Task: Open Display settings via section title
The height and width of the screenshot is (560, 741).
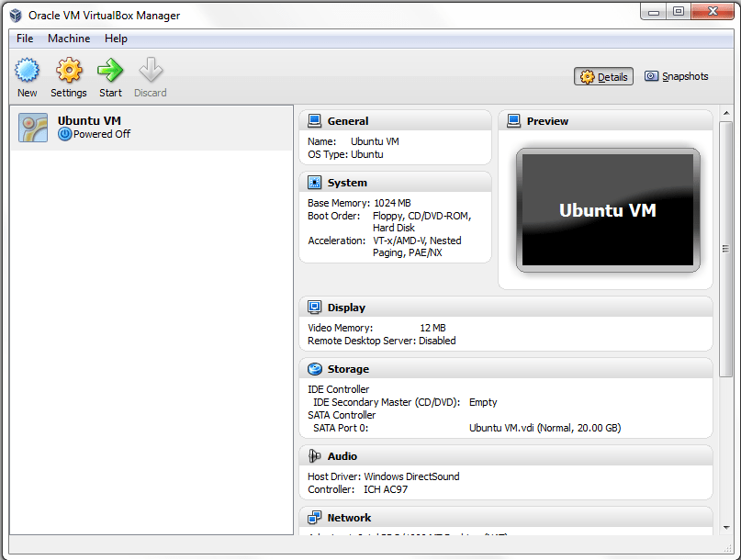Action: 346,308
